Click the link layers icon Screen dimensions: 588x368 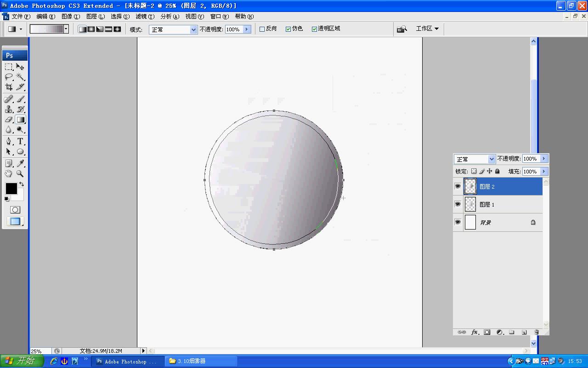[x=462, y=332]
